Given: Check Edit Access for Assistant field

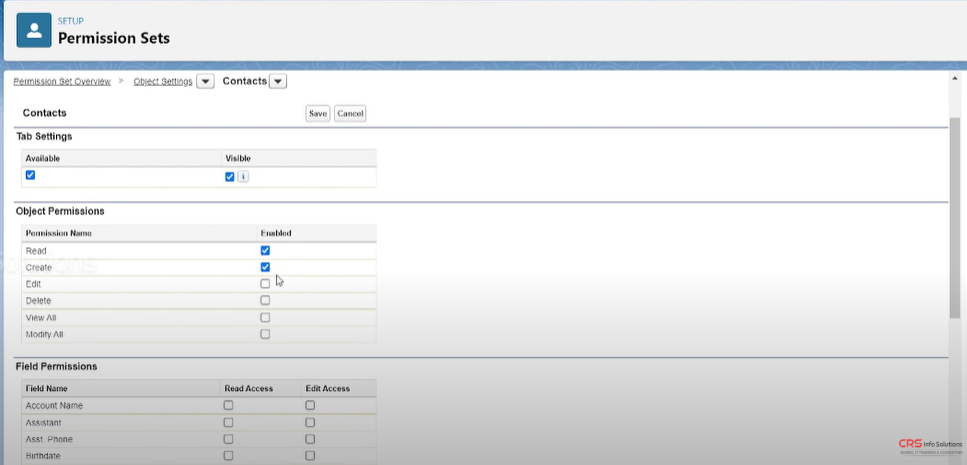Looking at the screenshot, I should point(310,422).
